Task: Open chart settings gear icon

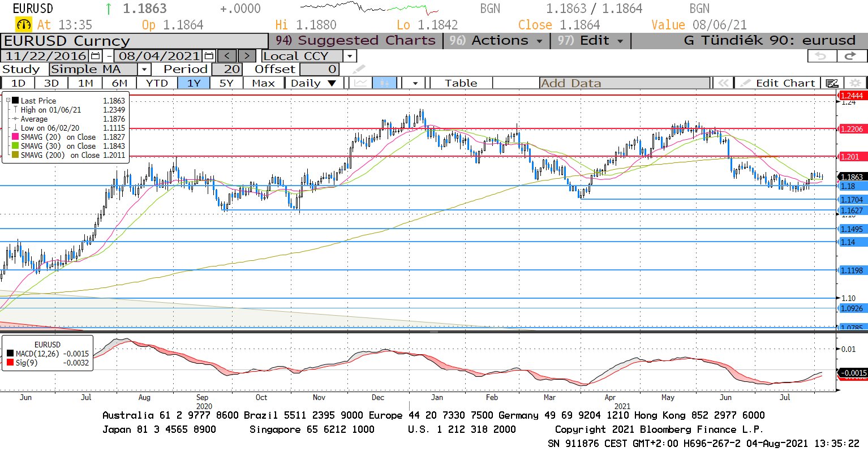Action: pyautogui.click(x=856, y=83)
